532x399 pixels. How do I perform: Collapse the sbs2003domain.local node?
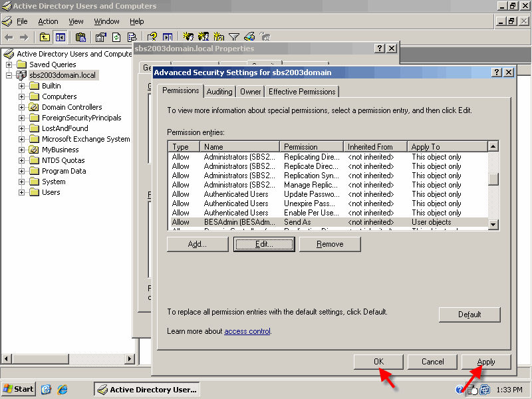(x=9, y=75)
